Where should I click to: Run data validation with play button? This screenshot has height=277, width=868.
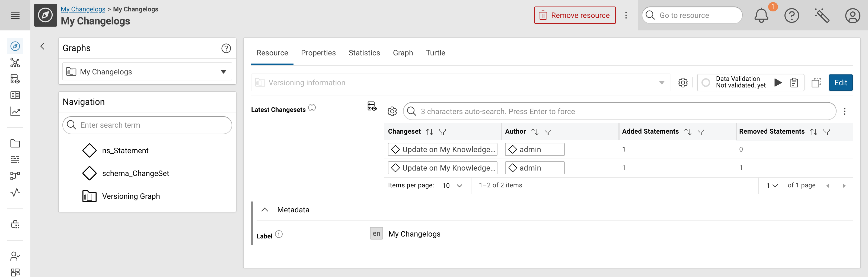[x=778, y=83]
